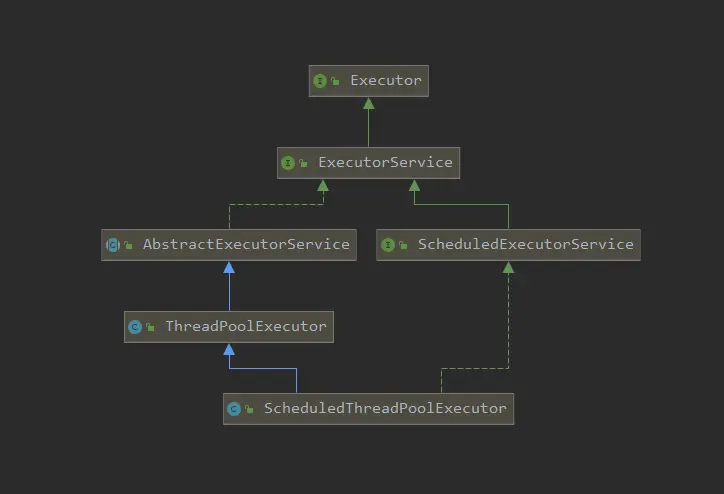The height and width of the screenshot is (494, 724).
Task: Click the interface icon on Executor
Action: [320, 81]
